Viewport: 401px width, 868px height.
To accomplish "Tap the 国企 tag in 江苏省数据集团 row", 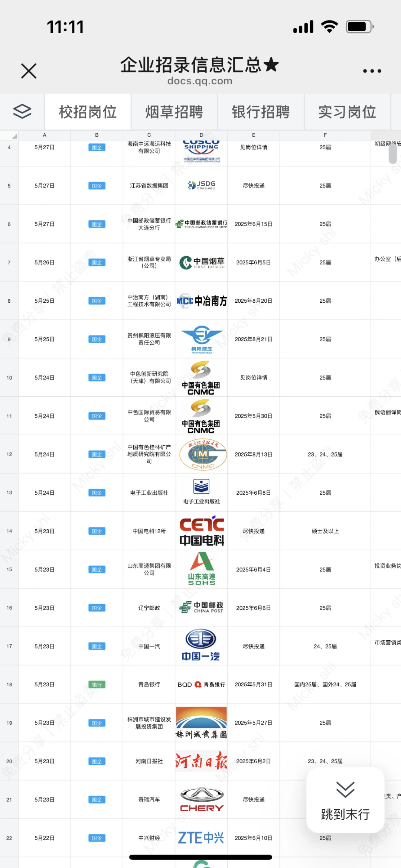I will pos(97,186).
